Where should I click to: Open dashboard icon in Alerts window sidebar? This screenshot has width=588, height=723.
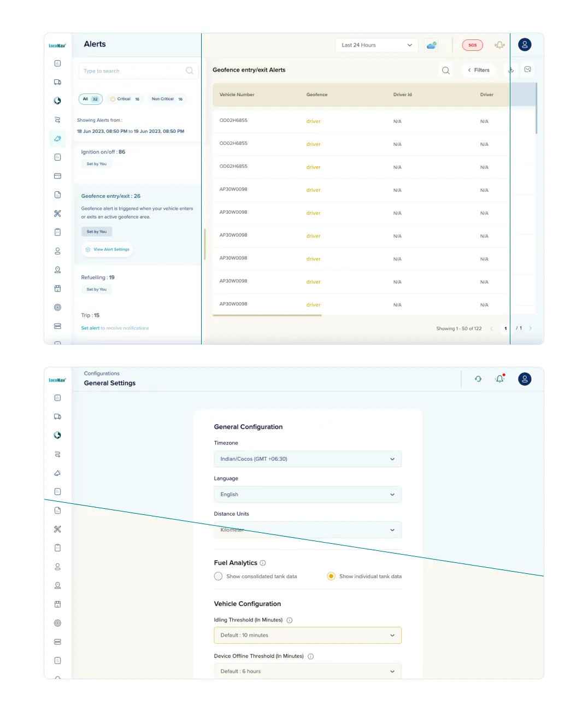(57, 63)
